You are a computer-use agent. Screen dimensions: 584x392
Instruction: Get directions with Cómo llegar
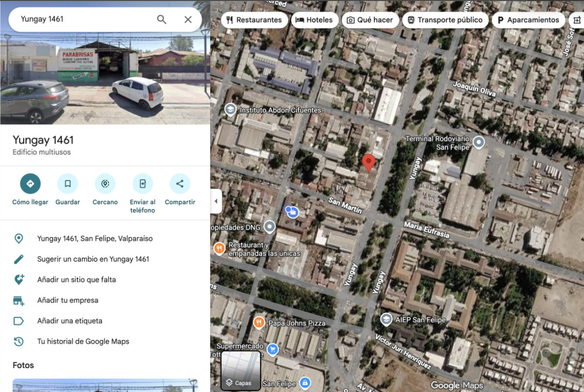tap(30, 189)
